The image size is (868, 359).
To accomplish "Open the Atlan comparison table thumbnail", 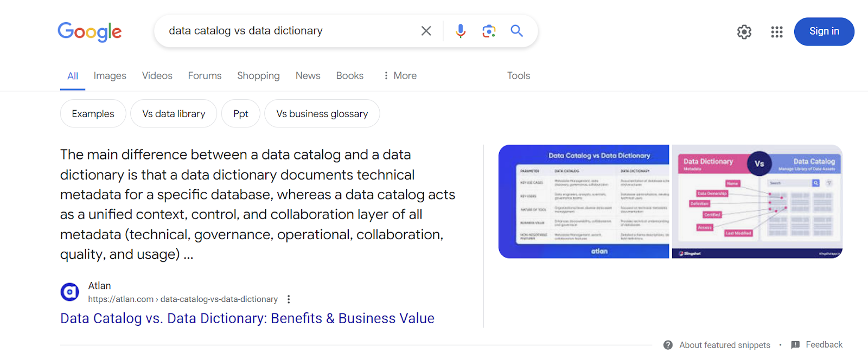I will (584, 201).
